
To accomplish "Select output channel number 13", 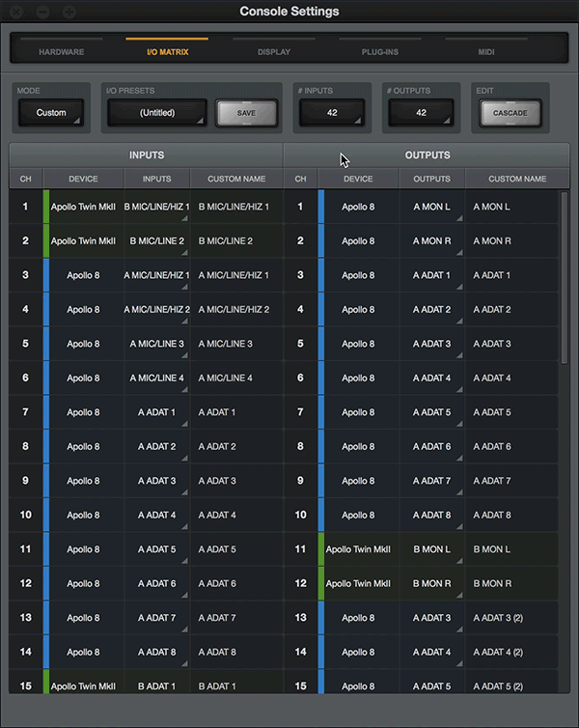I will coord(301,618).
